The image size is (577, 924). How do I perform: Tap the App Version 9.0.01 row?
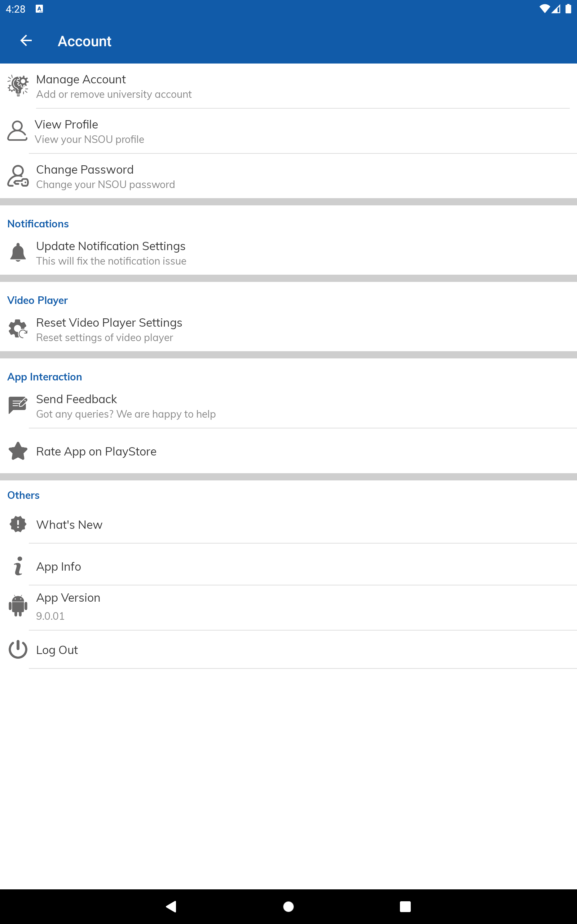point(68,606)
